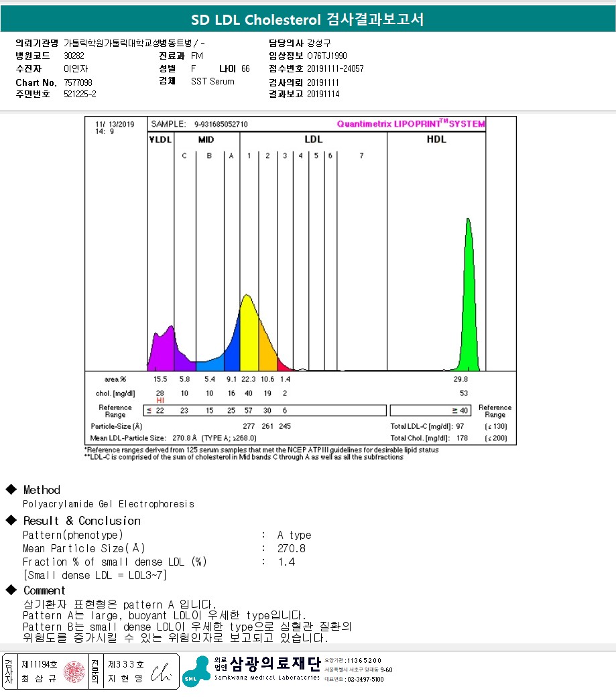This screenshot has height=697, width=616.
Task: Click the A type pattern result
Action: click(x=294, y=535)
